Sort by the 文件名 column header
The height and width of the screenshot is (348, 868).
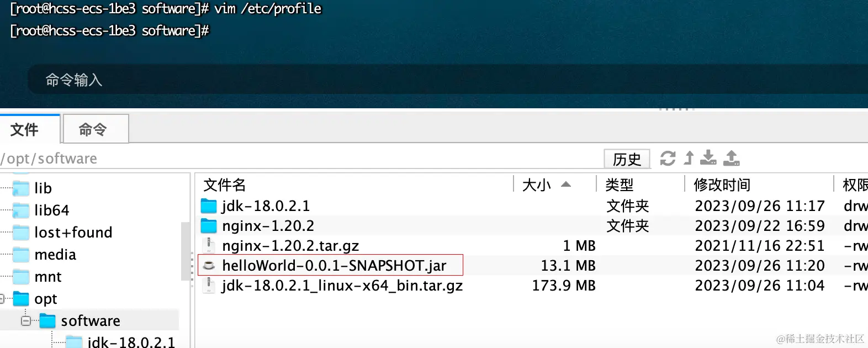coord(224,184)
